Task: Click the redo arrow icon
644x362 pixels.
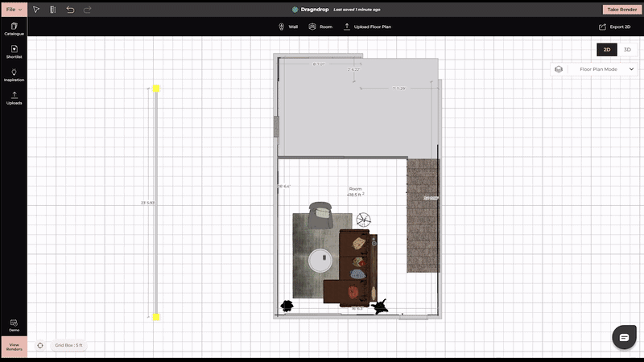Action: [87, 10]
